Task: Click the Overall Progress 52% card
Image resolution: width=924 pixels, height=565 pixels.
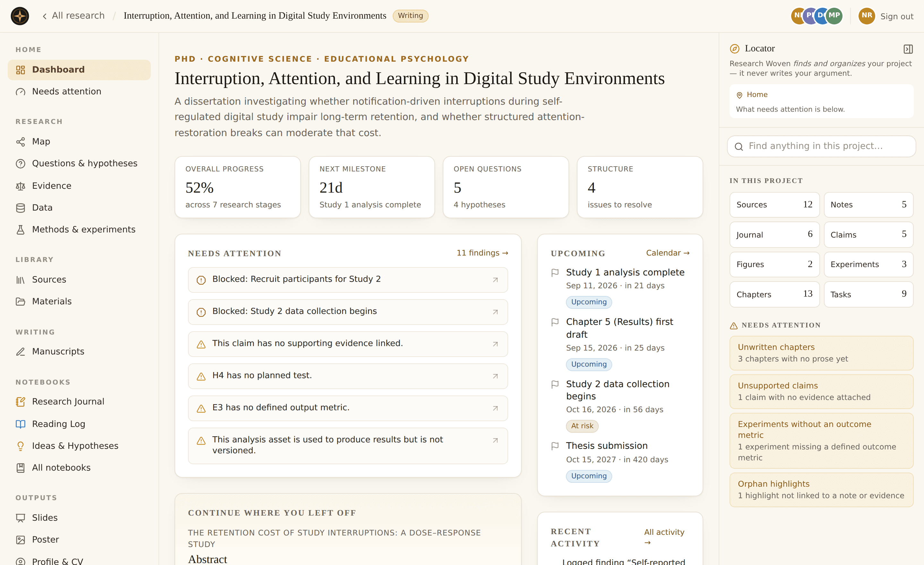Action: tap(238, 187)
